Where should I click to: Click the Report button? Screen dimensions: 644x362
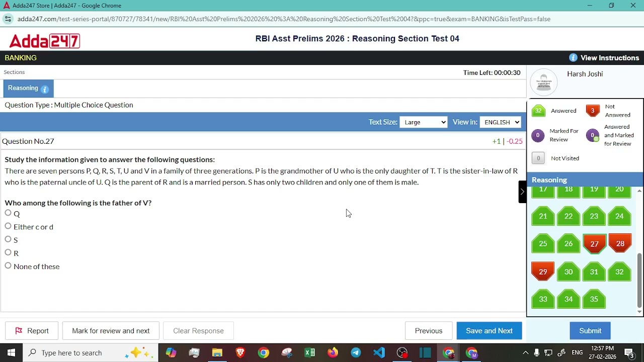32,331
